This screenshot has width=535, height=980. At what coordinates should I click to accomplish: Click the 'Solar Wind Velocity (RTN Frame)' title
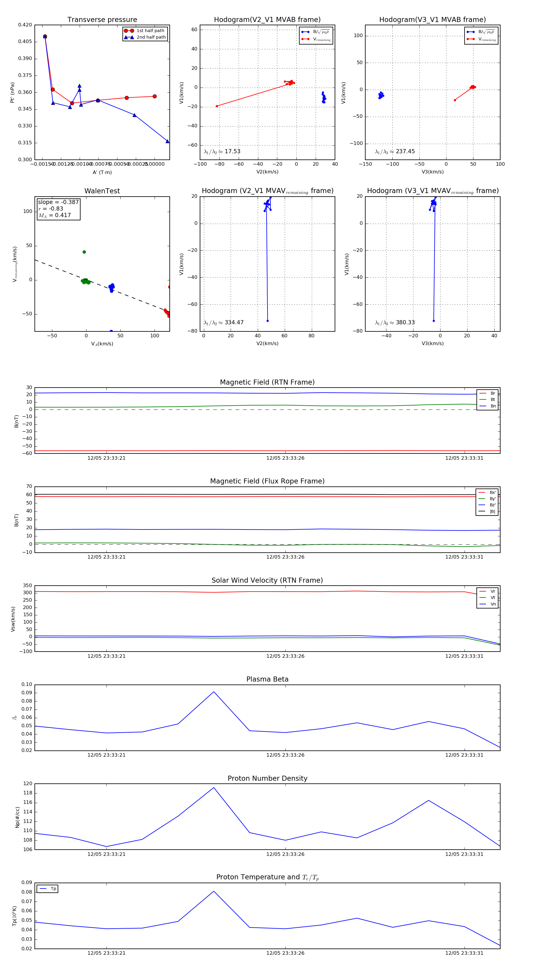[267, 581]
